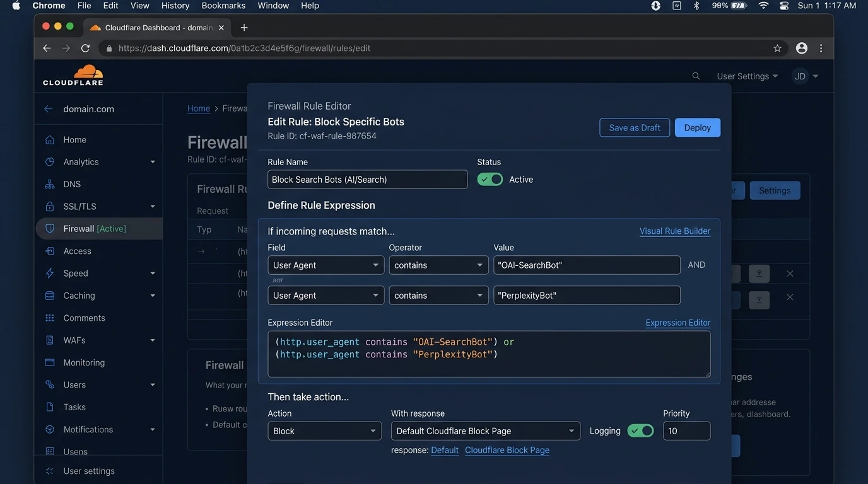The width and height of the screenshot is (868, 484).
Task: Click the Priority field showing 10
Action: click(687, 431)
